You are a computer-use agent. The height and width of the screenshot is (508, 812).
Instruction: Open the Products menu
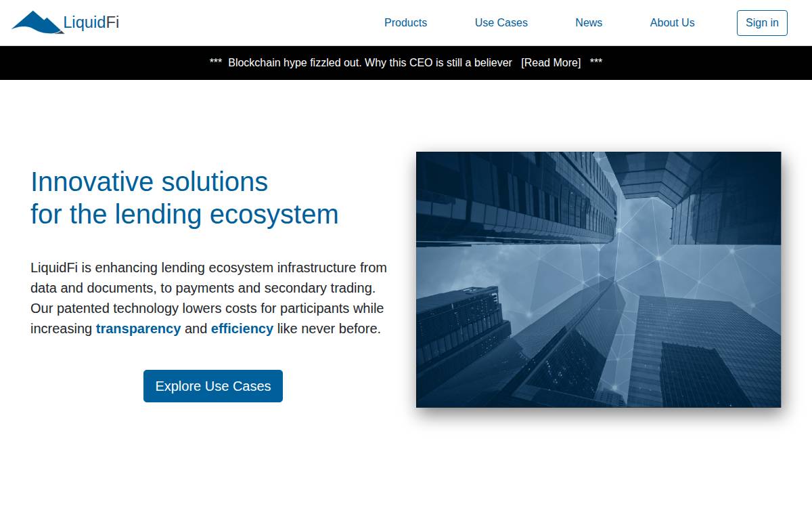point(405,22)
